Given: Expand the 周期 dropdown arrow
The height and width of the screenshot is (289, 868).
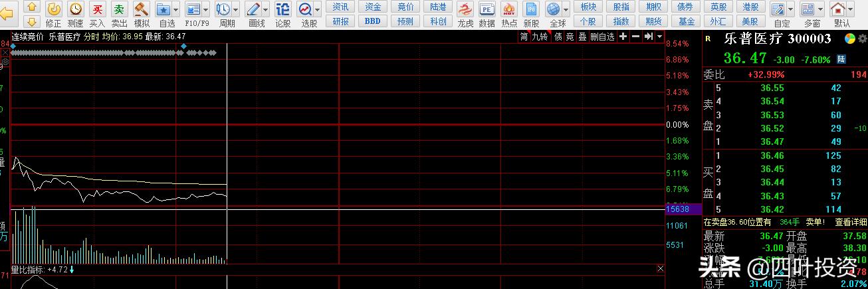Looking at the screenshot, I should [x=236, y=10].
